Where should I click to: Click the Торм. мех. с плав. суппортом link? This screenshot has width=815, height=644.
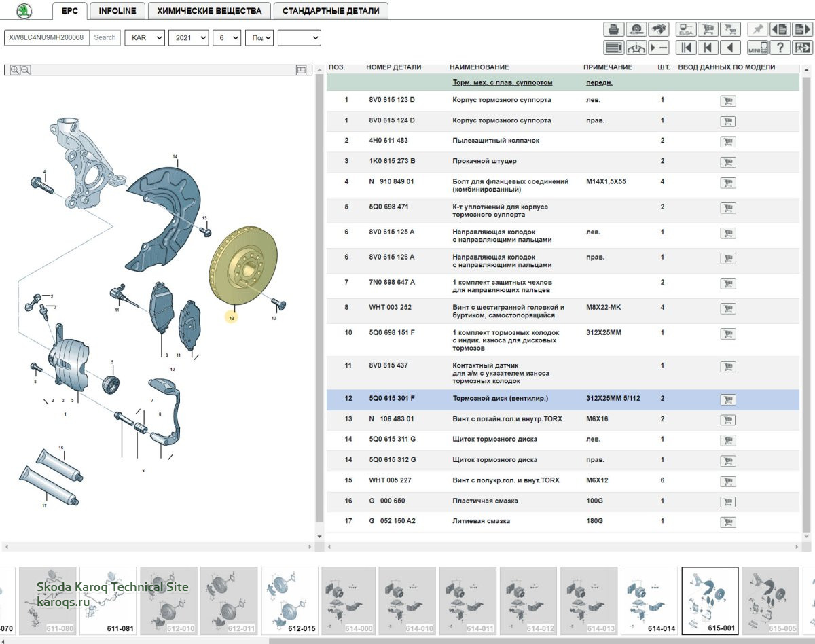pos(502,83)
